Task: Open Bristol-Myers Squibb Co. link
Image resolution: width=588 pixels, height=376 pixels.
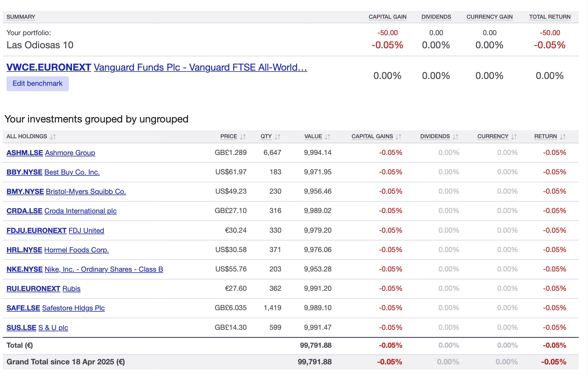Action: pos(86,192)
